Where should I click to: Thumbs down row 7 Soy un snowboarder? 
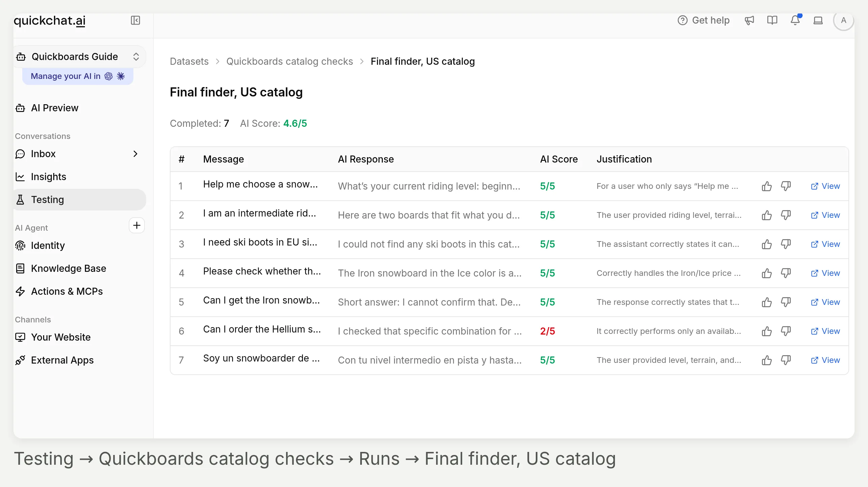click(786, 360)
